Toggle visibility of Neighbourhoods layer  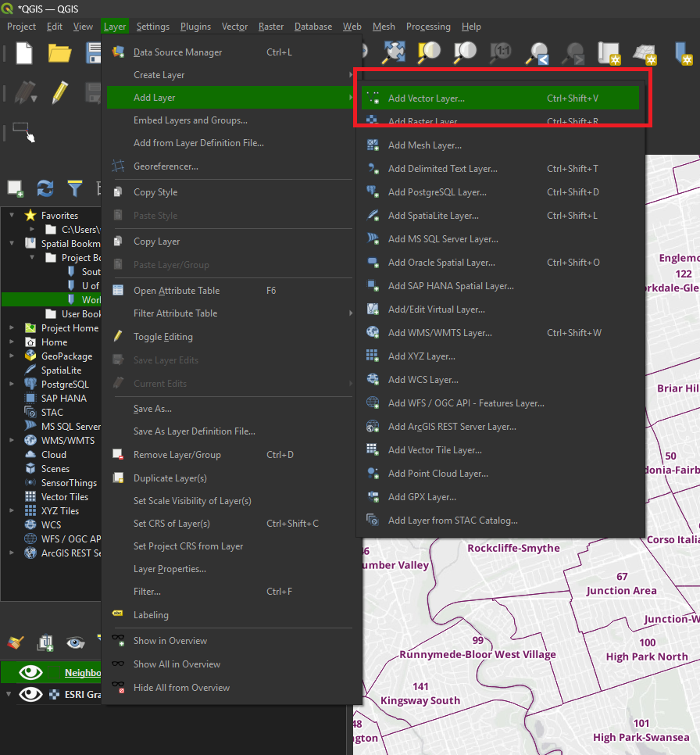[30, 672]
